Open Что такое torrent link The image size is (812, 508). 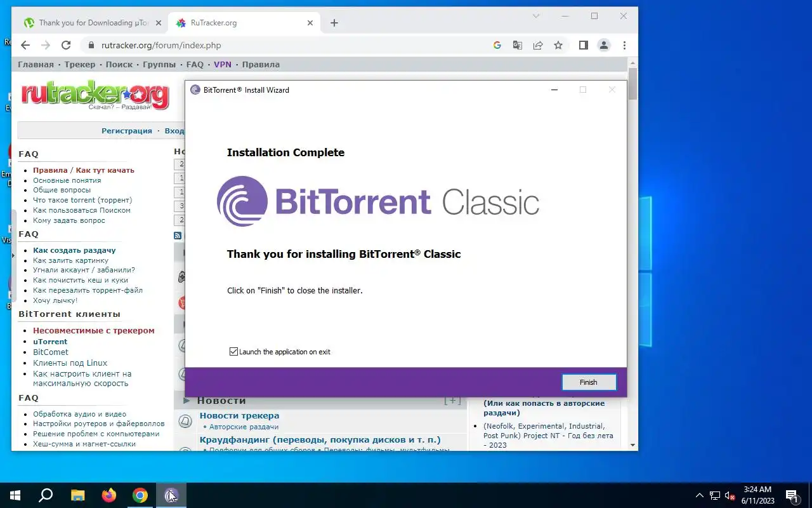[x=82, y=200]
